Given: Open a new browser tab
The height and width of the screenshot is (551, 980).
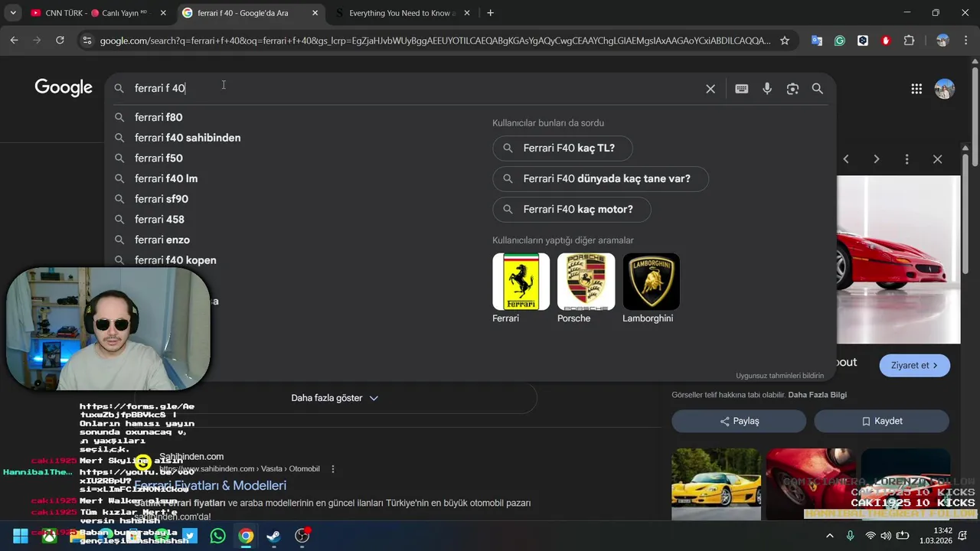Looking at the screenshot, I should tap(490, 13).
